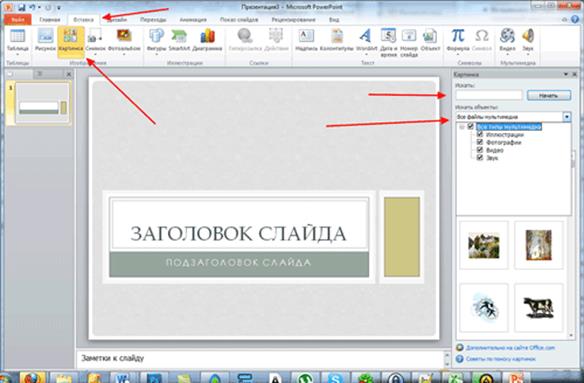Insert WordArt text

(x=366, y=41)
